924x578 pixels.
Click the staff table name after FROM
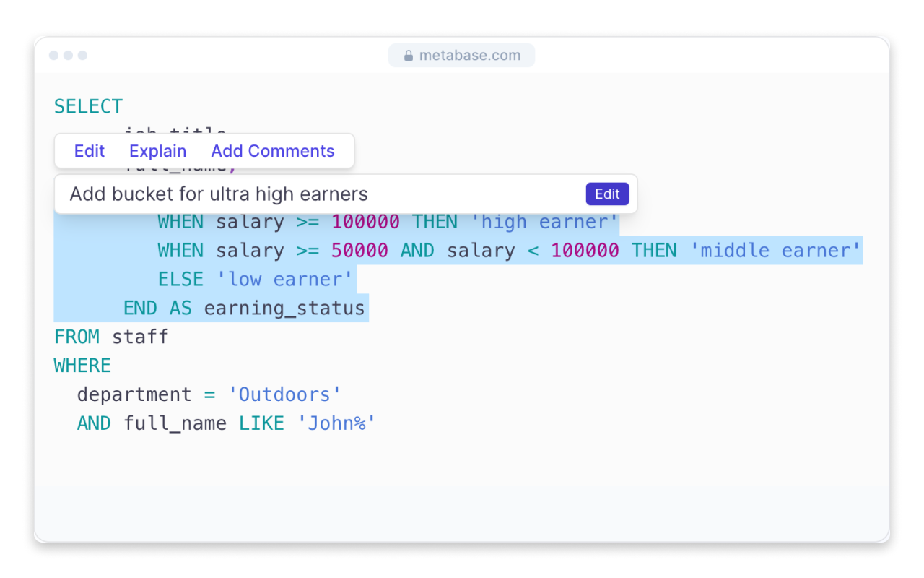pyautogui.click(x=140, y=337)
